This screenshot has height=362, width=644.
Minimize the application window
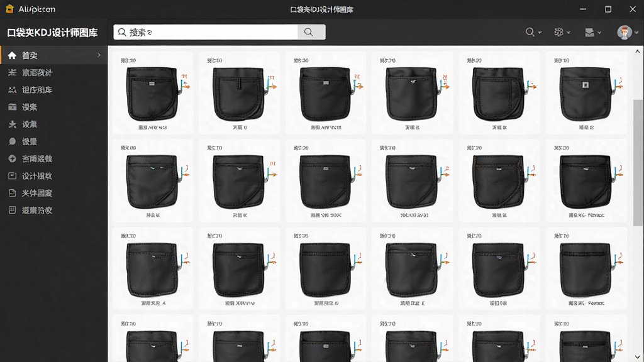click(x=583, y=9)
